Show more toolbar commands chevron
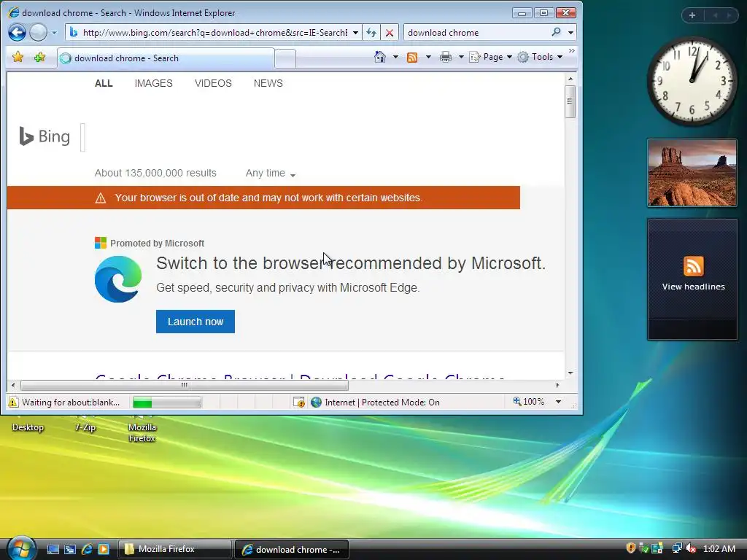747x560 pixels. [x=572, y=51]
